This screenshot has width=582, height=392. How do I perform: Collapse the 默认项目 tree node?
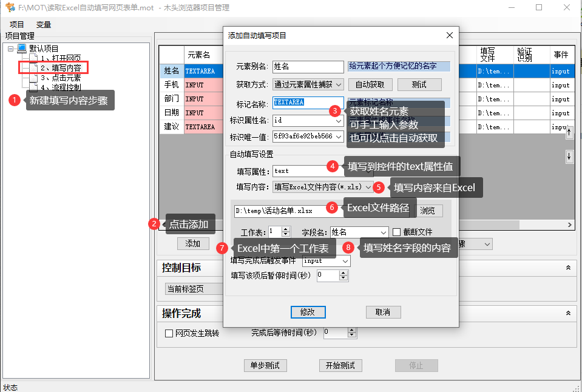[x=10, y=49]
